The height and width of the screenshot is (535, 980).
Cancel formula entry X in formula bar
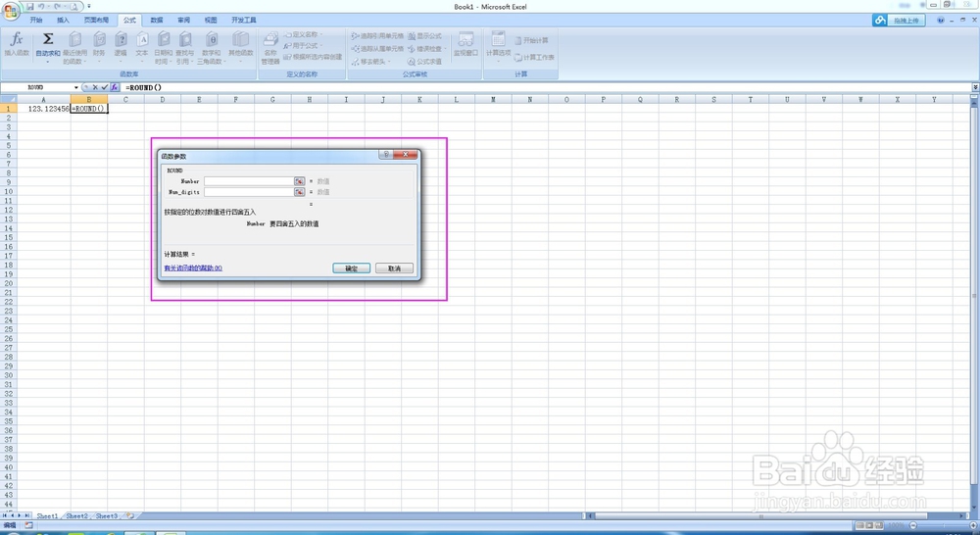(x=95, y=87)
